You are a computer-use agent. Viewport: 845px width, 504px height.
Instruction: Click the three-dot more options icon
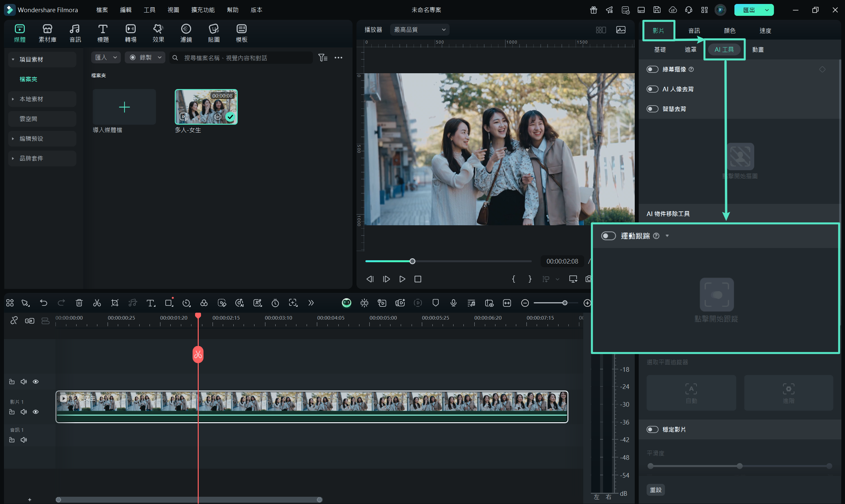(x=338, y=58)
